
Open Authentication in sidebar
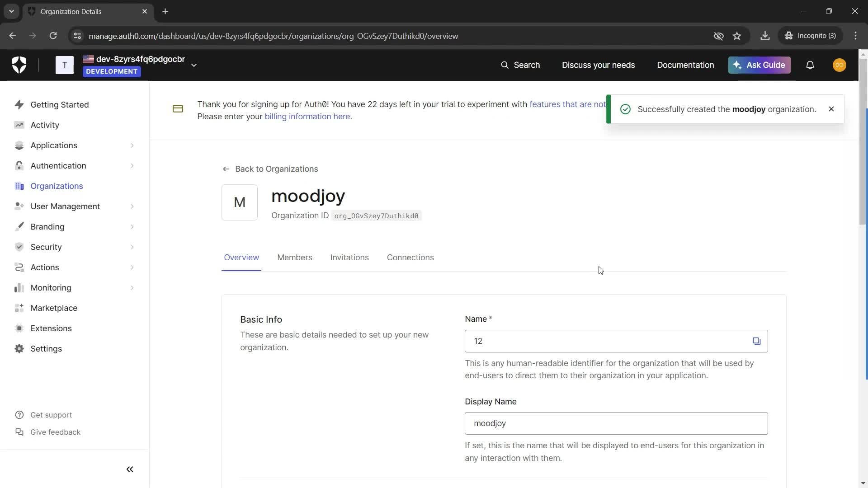58,165
